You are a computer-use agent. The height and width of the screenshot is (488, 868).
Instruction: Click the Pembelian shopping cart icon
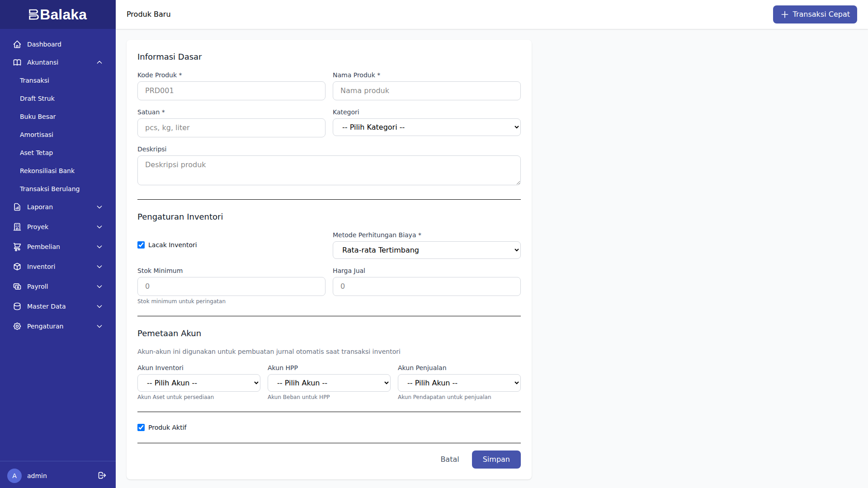tap(17, 247)
